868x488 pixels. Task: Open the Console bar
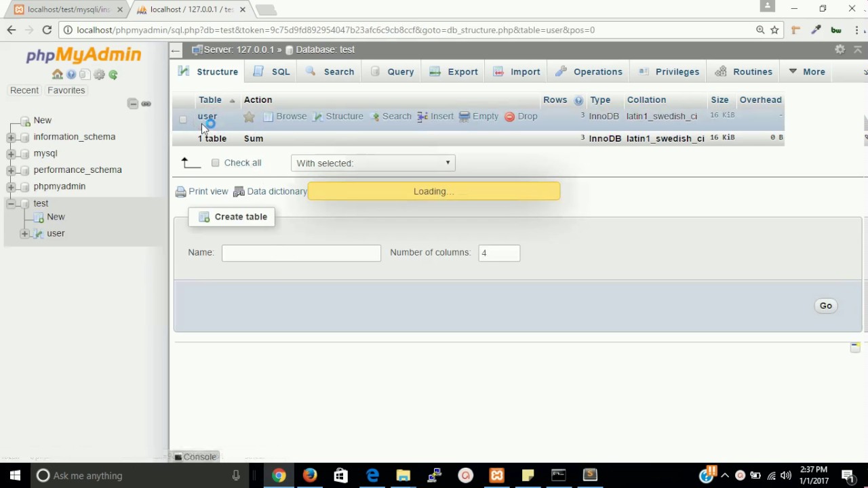(195, 457)
